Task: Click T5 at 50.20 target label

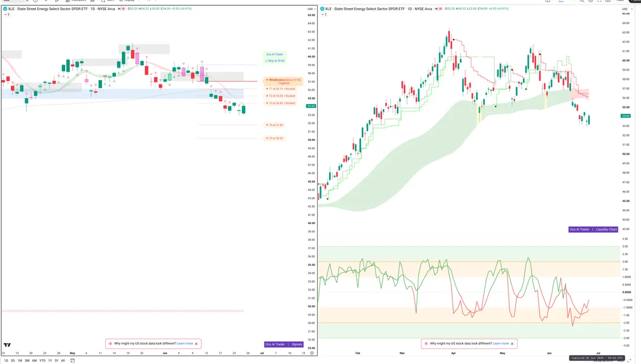Action: tap(275, 138)
